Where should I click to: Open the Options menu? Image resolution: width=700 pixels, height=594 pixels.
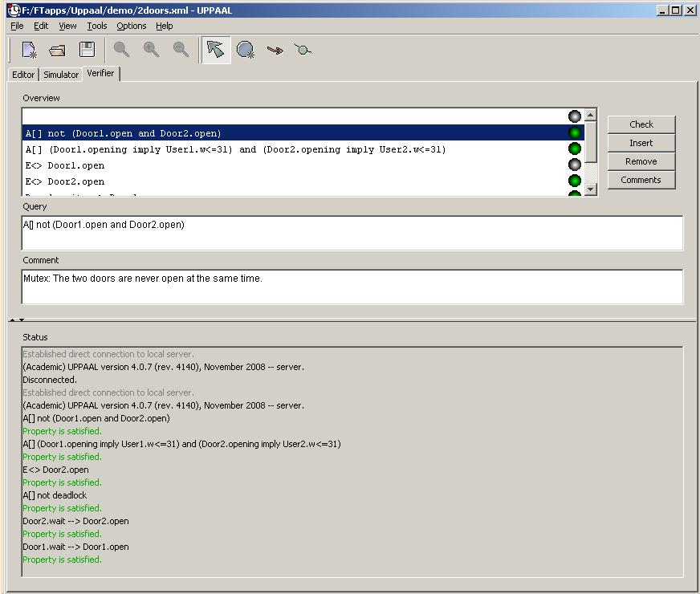click(132, 26)
